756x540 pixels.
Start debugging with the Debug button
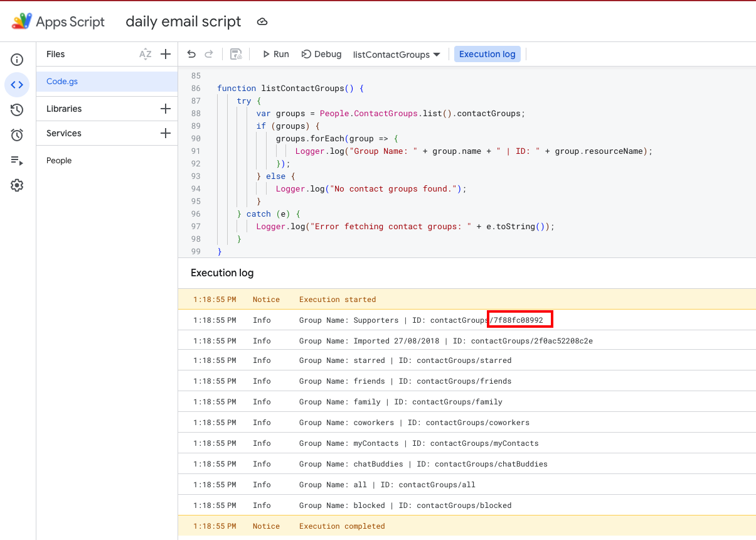coord(321,54)
